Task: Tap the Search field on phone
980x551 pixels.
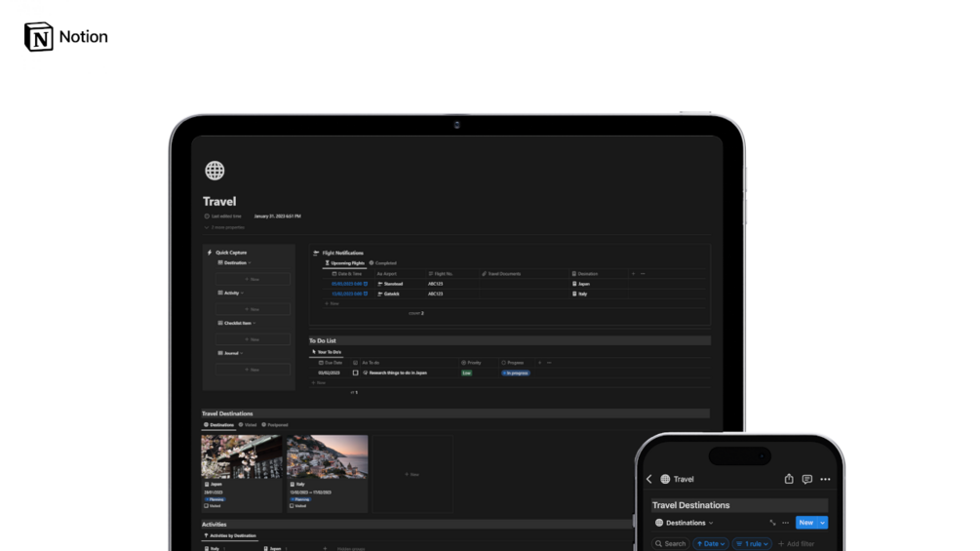Action: pos(670,543)
